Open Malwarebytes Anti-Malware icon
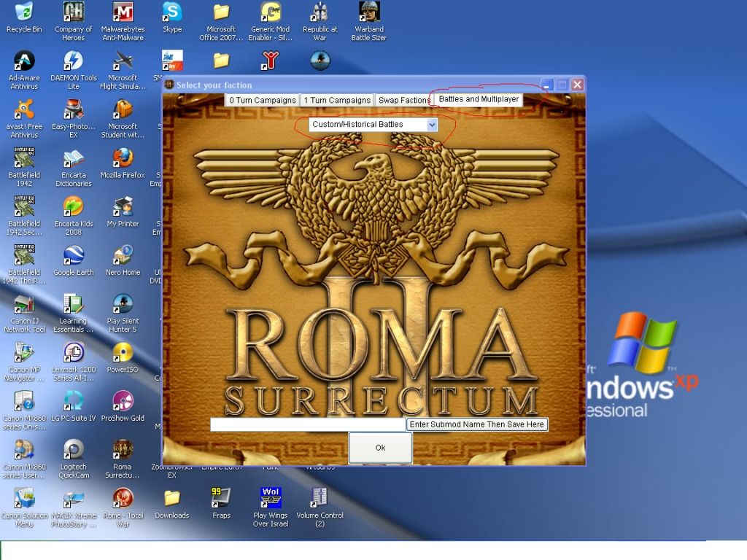Viewport: 747px width, 560px height. tap(123, 13)
